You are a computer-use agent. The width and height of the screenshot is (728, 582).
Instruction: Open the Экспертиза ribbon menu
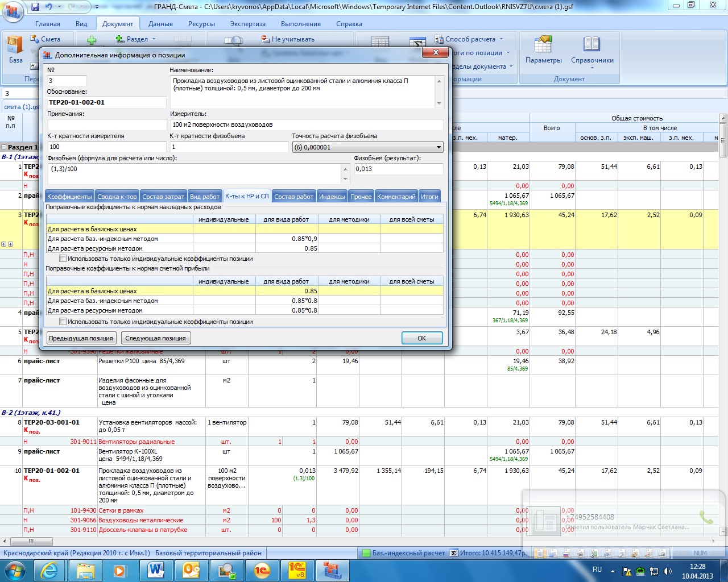[247, 24]
